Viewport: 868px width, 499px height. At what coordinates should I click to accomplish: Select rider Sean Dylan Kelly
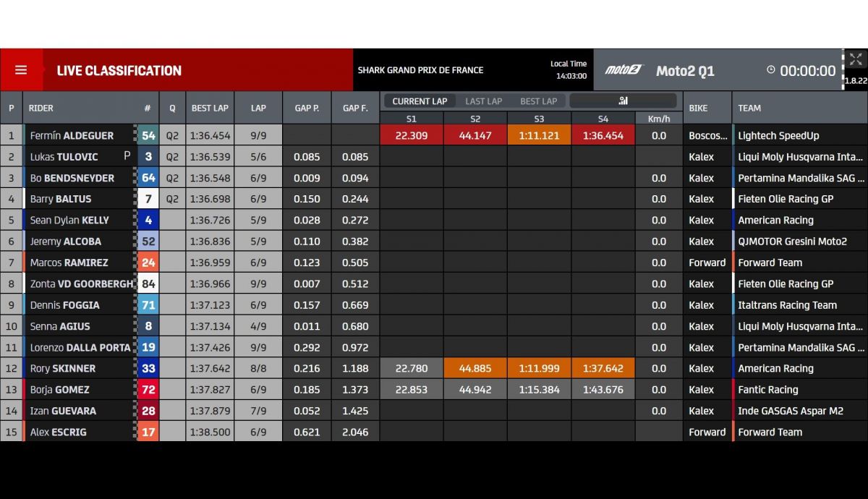(69, 220)
